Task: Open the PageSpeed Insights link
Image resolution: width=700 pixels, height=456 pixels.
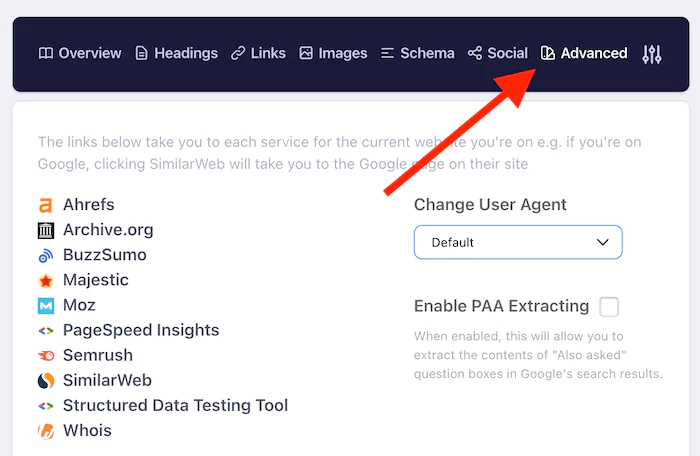Action: [x=140, y=330]
